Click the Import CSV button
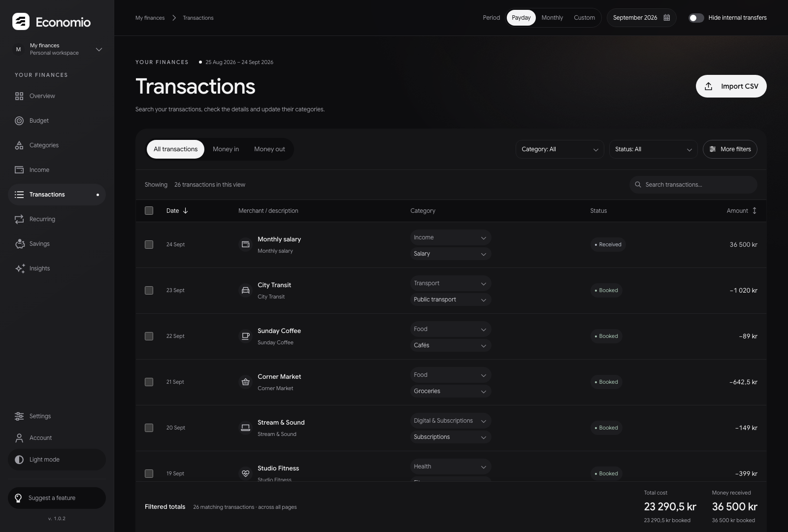The width and height of the screenshot is (788, 532). (731, 86)
